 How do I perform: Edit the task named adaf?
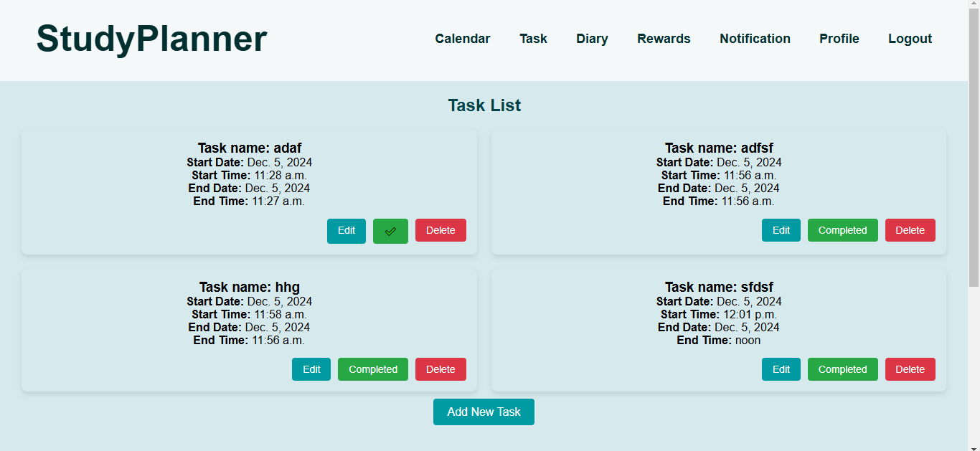click(x=347, y=231)
